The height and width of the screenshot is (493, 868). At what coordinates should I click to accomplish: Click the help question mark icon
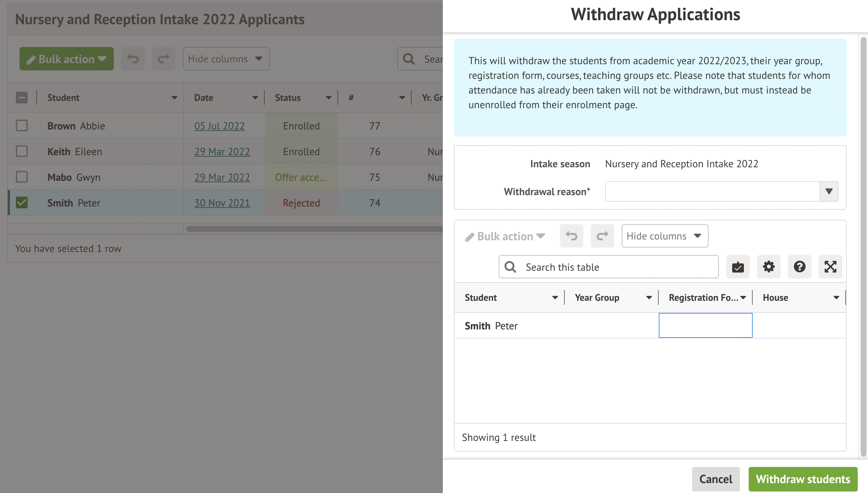pos(799,267)
